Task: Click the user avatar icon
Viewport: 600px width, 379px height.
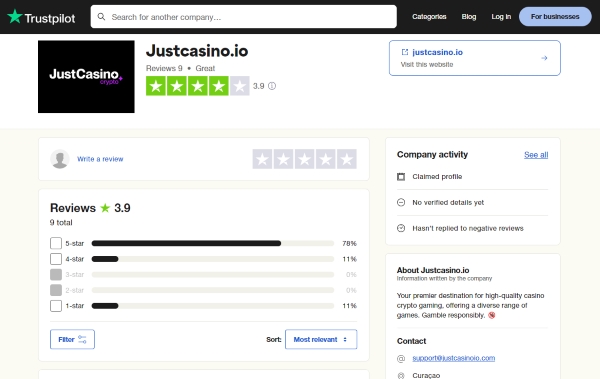Action: [x=60, y=159]
